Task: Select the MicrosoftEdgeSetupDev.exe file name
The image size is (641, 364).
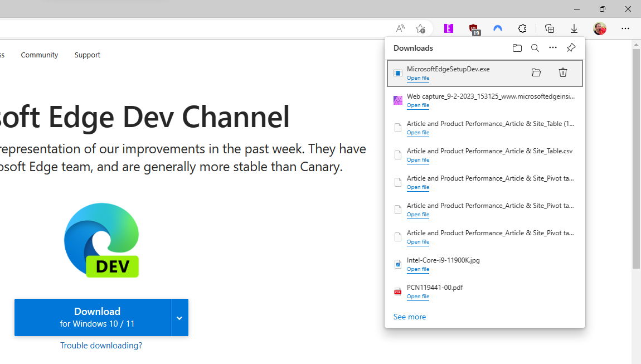Action: (448, 69)
